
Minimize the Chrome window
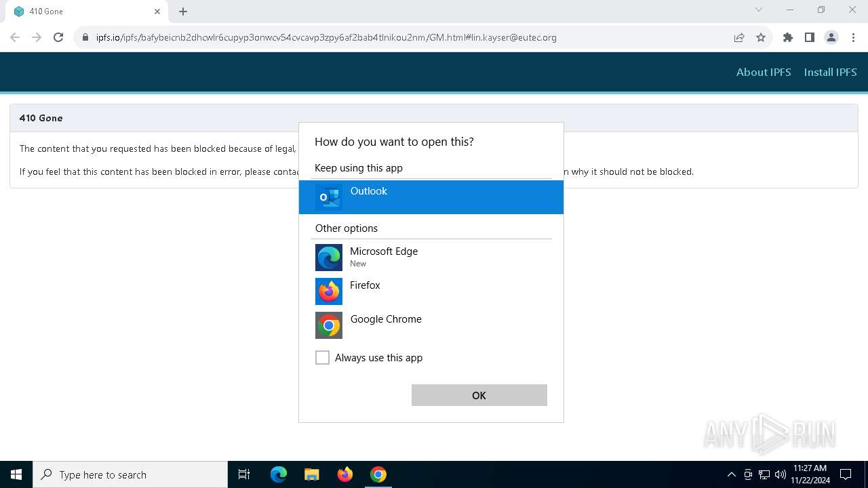[790, 9]
